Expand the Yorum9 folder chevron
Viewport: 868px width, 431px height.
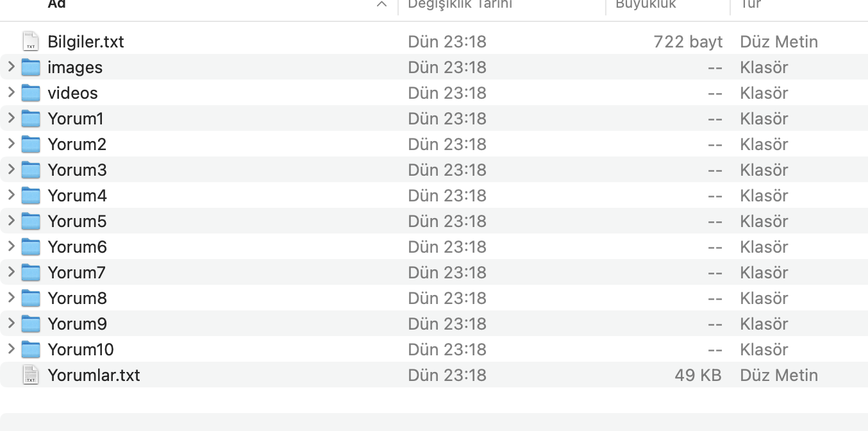coord(11,323)
